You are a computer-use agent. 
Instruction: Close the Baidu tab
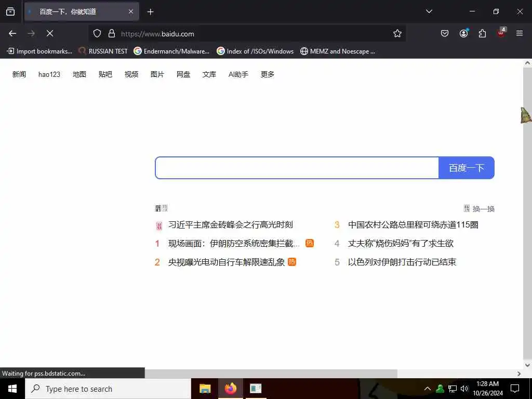coord(131,11)
